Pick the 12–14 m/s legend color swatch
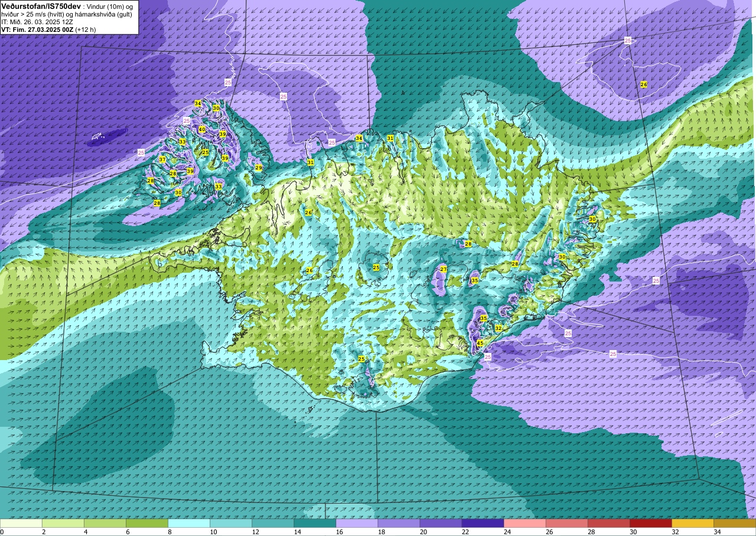 coord(273,523)
